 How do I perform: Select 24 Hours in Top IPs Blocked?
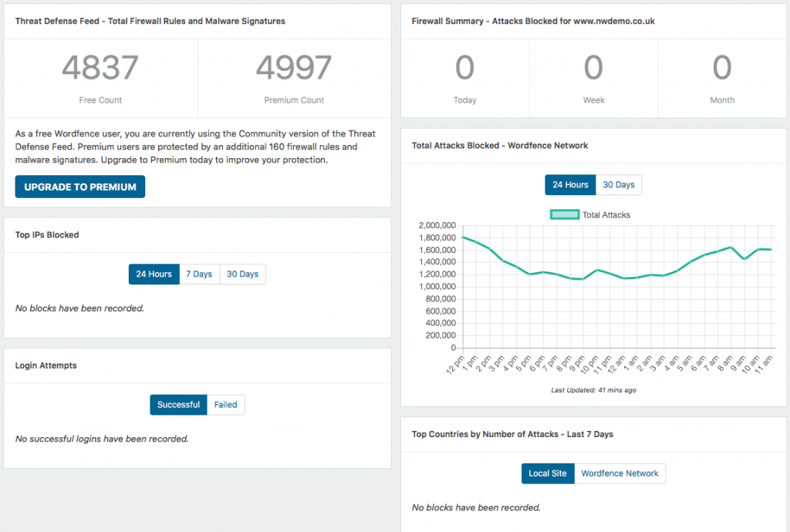pyautogui.click(x=154, y=274)
